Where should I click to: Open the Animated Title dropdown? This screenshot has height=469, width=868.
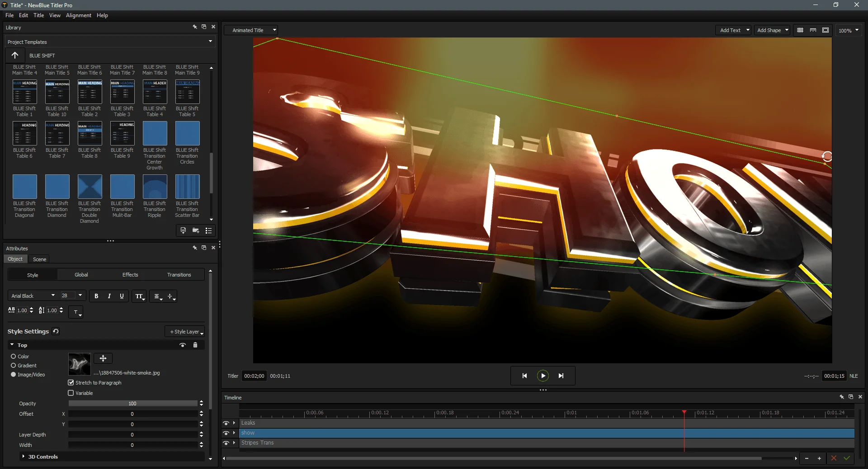(251, 30)
